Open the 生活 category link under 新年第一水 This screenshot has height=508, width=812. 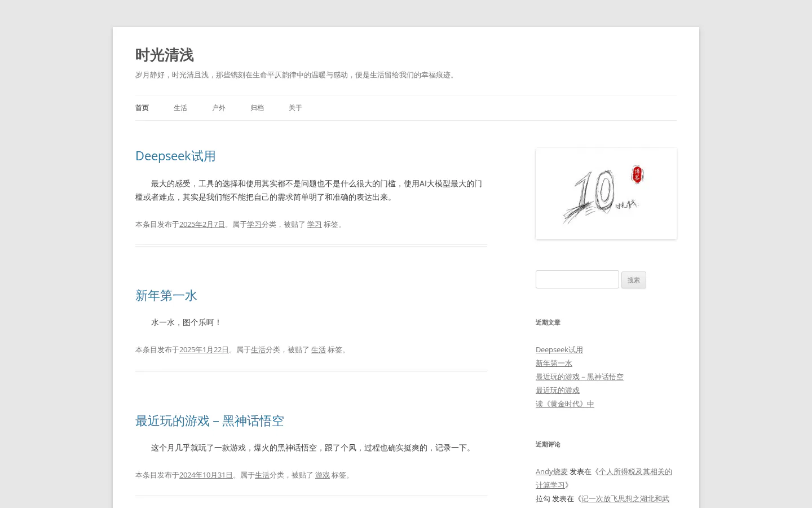258,349
